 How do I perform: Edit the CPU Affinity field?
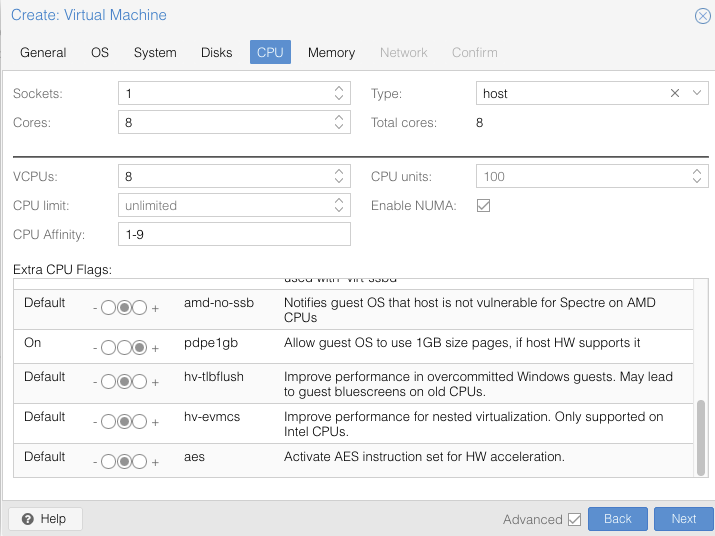pyautogui.click(x=234, y=234)
